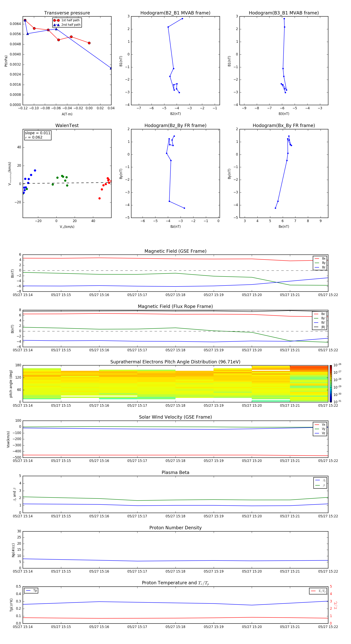The width and height of the screenshot is (351, 644).
Task: Click 'Vy' legend entry in velocity plot
Action: click(320, 429)
